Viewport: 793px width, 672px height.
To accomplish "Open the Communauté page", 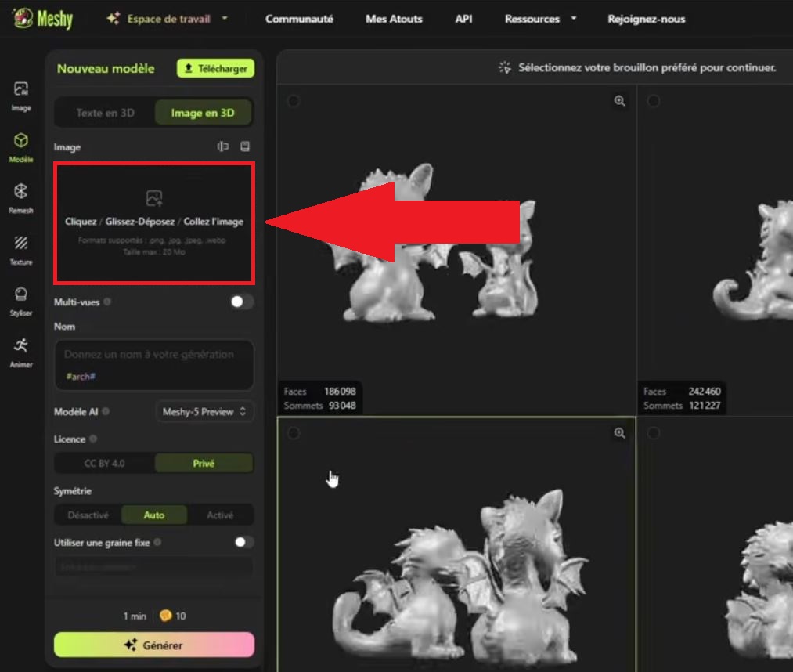I will pos(299,20).
